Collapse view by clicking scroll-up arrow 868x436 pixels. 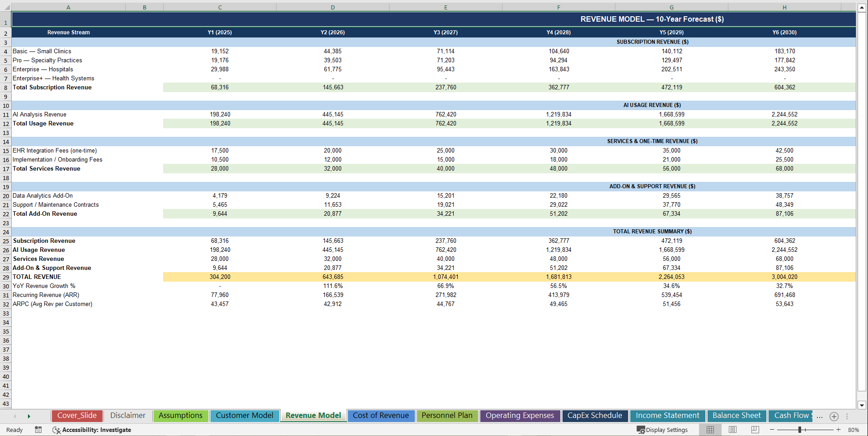click(861, 7)
